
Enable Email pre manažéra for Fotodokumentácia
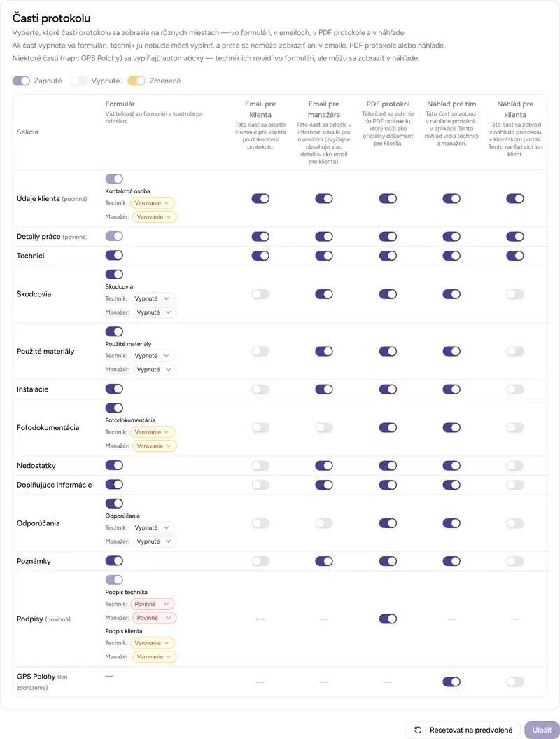click(x=324, y=427)
